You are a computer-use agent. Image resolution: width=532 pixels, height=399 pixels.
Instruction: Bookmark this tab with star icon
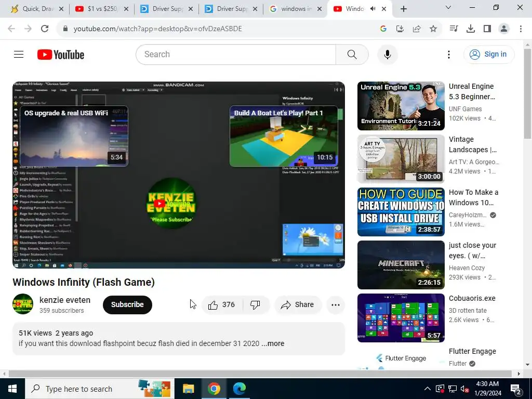pyautogui.click(x=433, y=29)
